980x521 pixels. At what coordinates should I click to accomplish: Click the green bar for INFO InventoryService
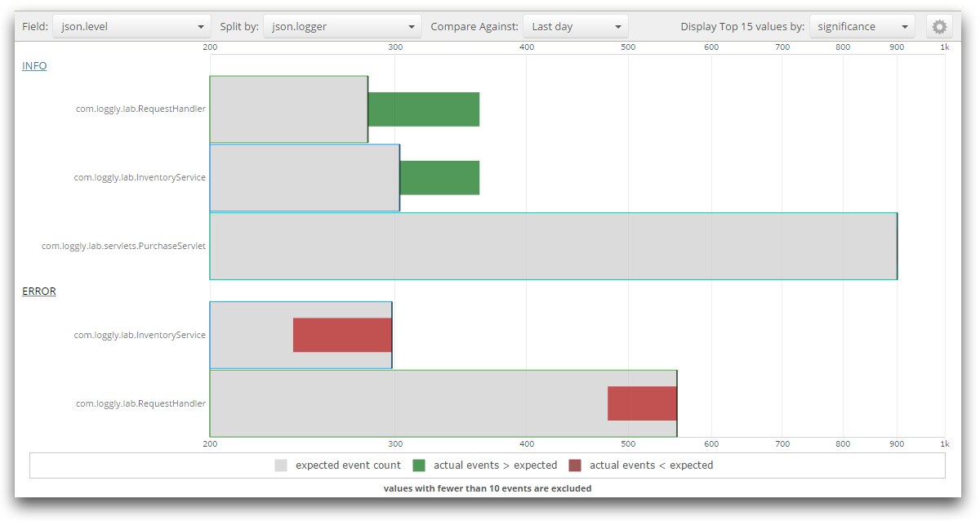[439, 178]
